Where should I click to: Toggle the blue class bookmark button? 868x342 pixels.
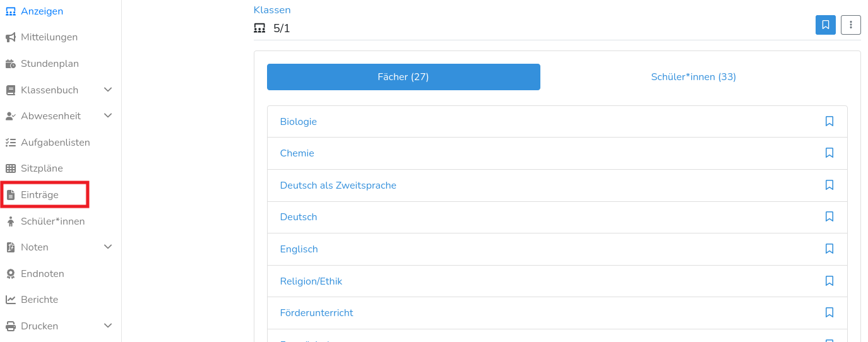coord(826,25)
